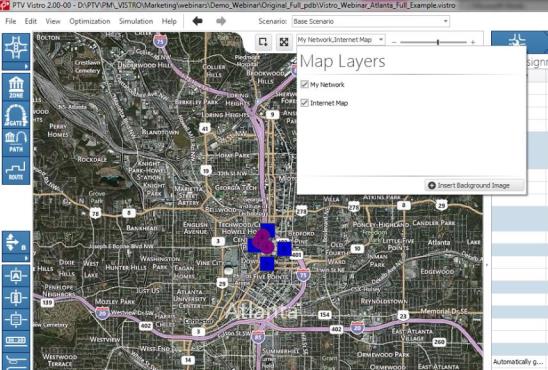Click the zoom out minus sign
548x370 pixels.
click(x=394, y=42)
